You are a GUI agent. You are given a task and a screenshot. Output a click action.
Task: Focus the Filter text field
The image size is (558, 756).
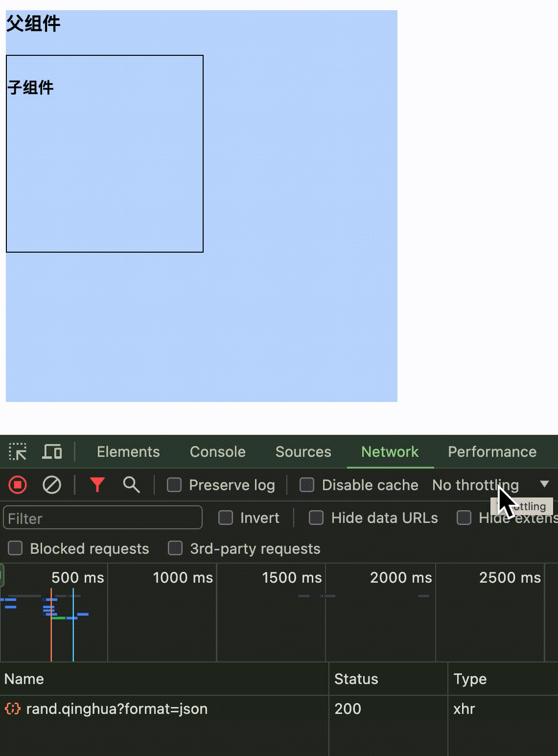click(103, 518)
